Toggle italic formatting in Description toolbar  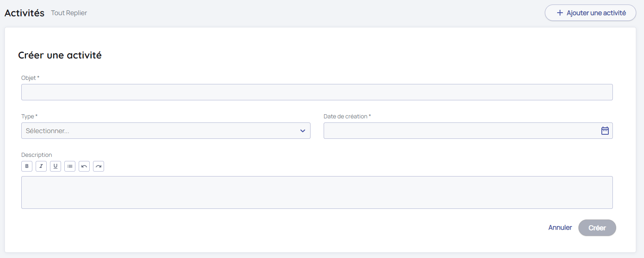click(x=41, y=166)
